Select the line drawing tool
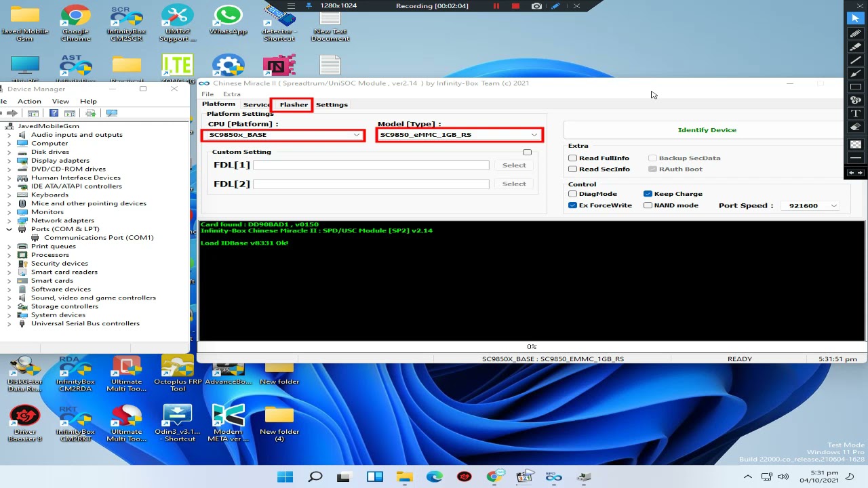 [855, 60]
